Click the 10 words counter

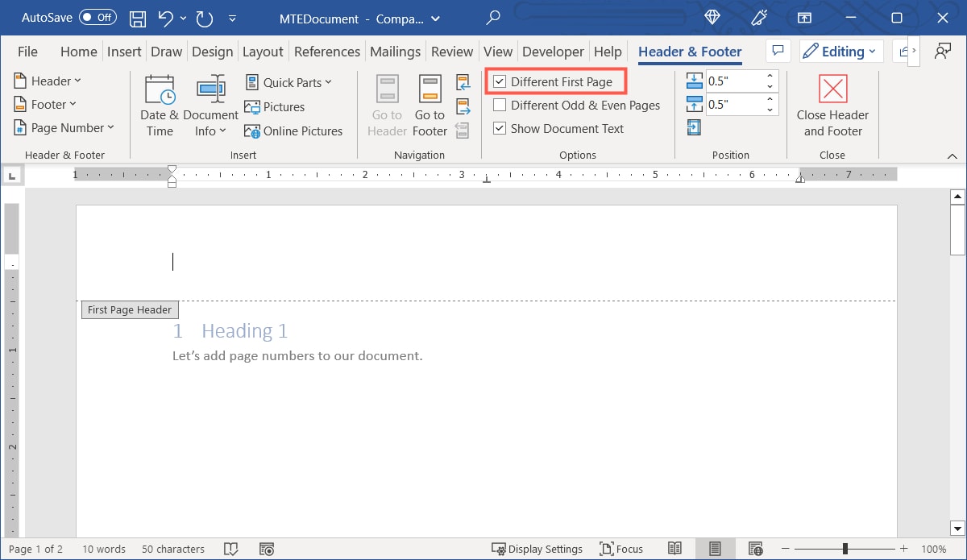click(x=103, y=549)
